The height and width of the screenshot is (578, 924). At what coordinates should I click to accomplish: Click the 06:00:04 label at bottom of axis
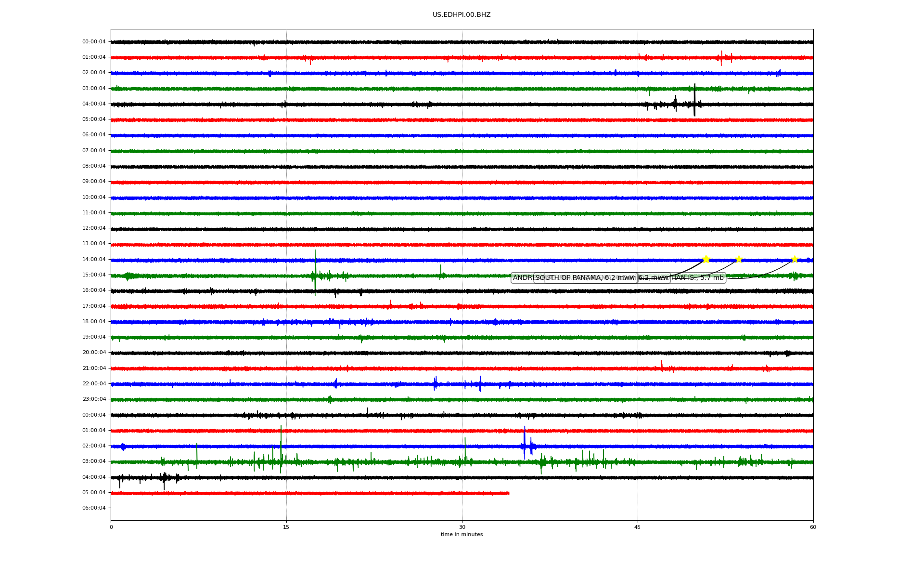point(94,508)
